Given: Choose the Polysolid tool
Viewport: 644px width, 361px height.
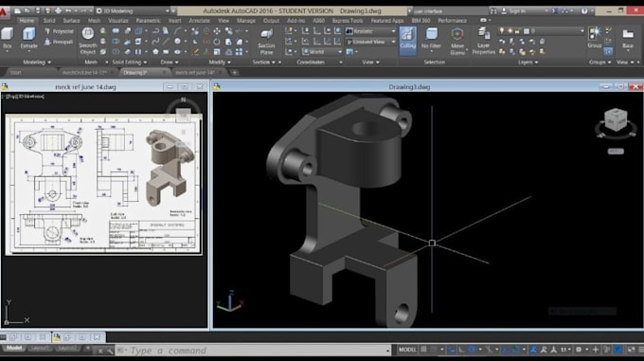Looking at the screenshot, I should click(x=59, y=31).
